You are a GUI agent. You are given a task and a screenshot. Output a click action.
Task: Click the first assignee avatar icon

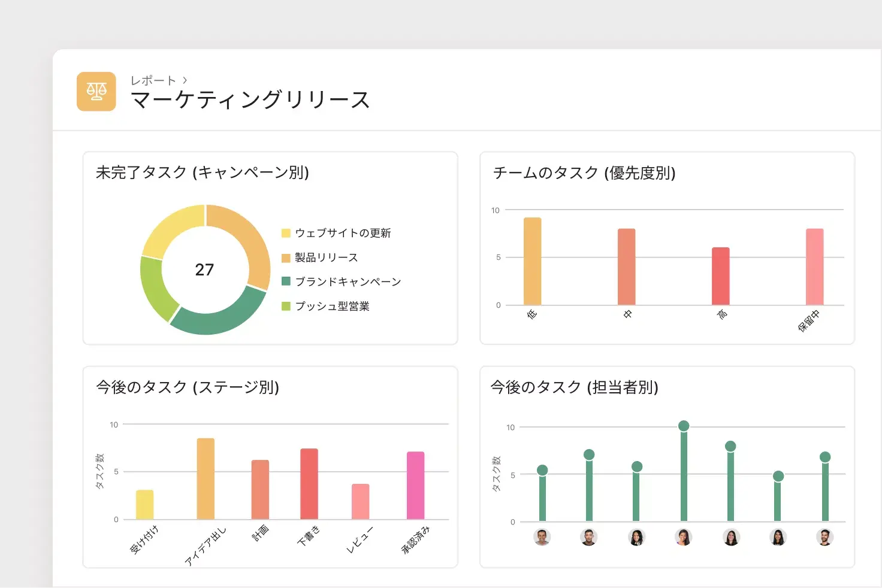[x=542, y=538]
